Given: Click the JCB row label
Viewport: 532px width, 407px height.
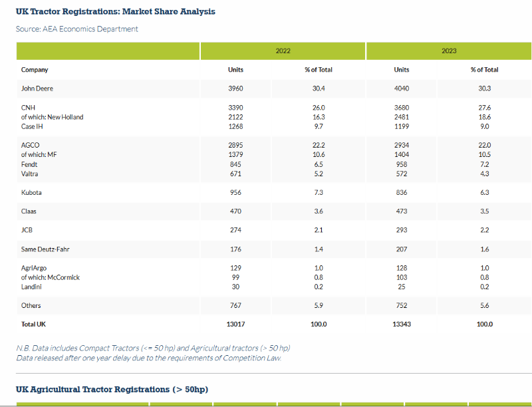Looking at the screenshot, I should 27,230.
